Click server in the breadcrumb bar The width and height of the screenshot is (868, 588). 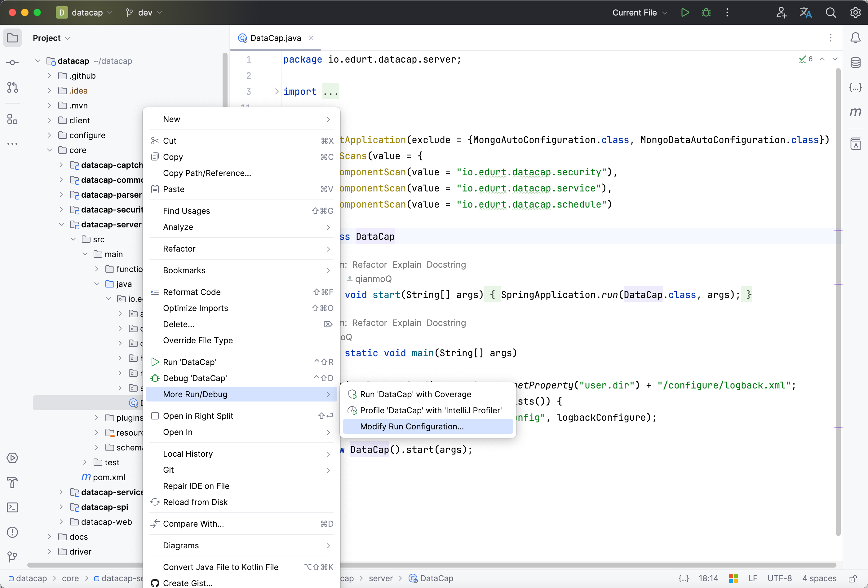[381, 579]
